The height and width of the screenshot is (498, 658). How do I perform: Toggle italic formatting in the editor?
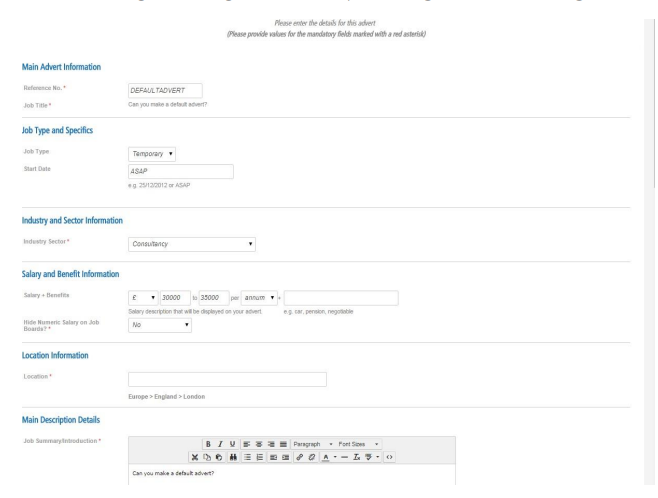pos(220,444)
